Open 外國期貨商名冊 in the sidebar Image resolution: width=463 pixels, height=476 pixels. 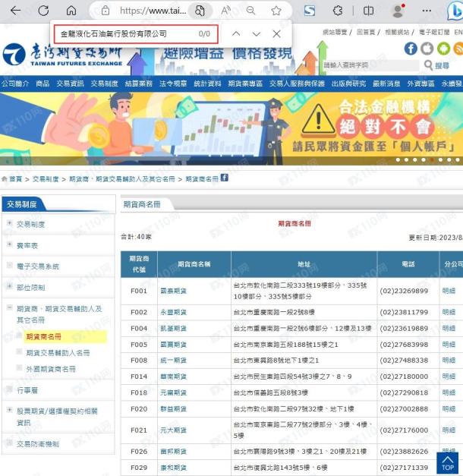pos(51,369)
